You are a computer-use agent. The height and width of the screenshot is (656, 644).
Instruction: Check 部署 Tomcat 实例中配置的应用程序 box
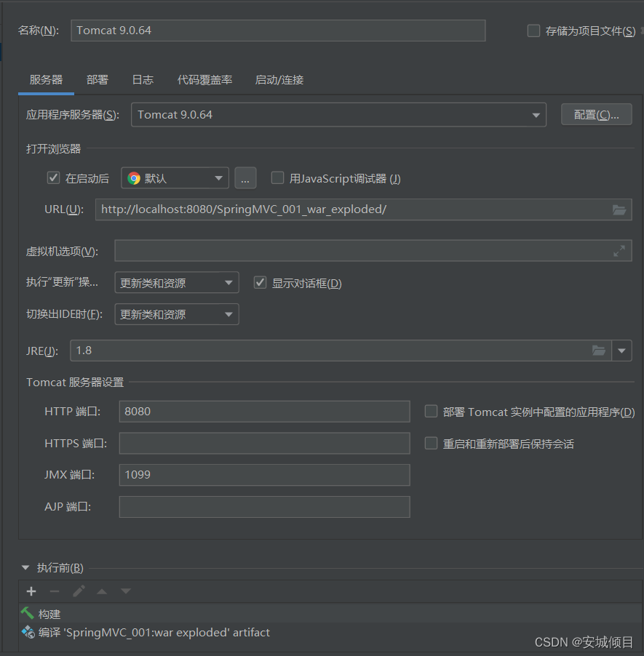tap(431, 411)
